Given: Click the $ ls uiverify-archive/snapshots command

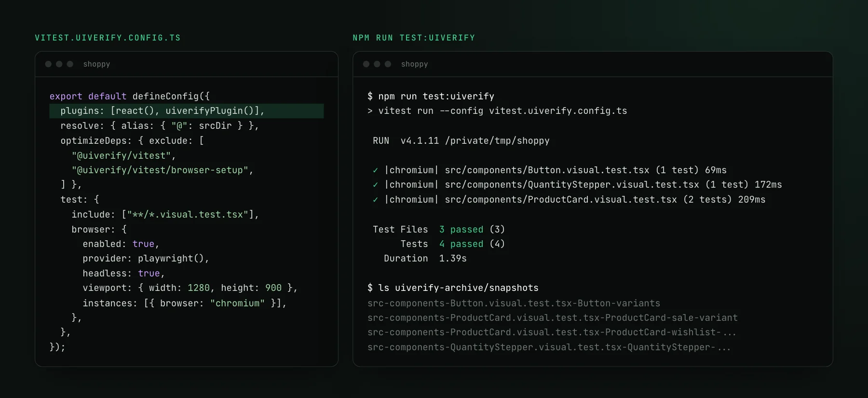Looking at the screenshot, I should [x=453, y=288].
